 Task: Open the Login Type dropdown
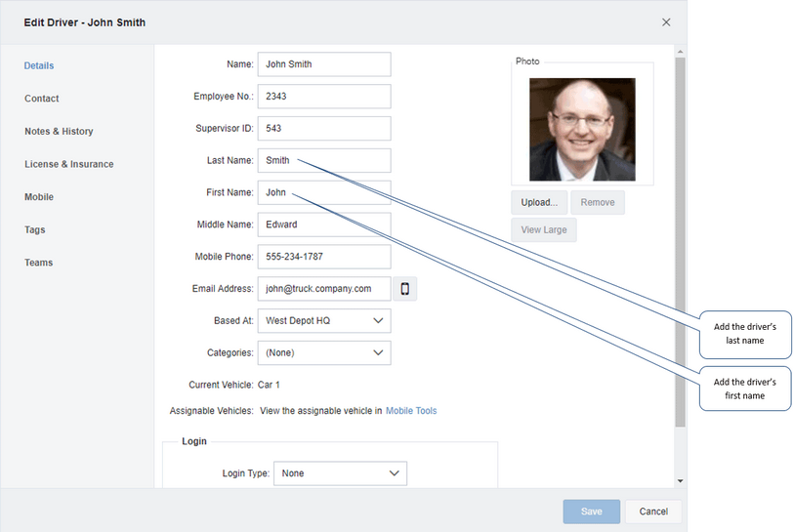pyautogui.click(x=340, y=473)
